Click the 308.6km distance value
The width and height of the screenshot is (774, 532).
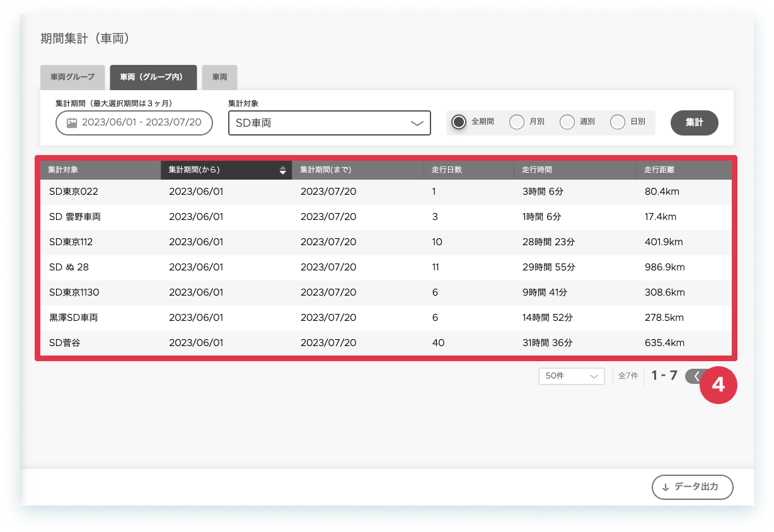[x=664, y=292]
